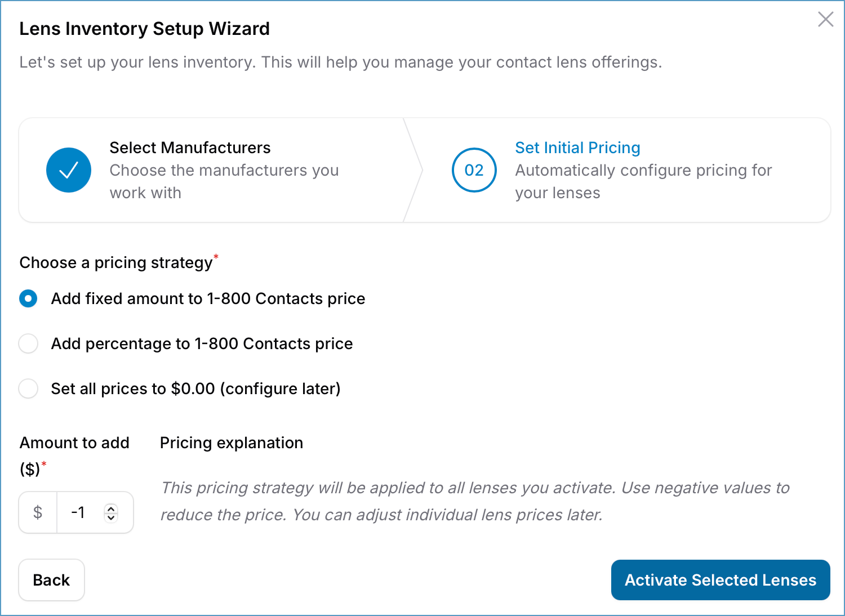The height and width of the screenshot is (616, 845).
Task: Click the chevron divider between wizard steps
Action: click(414, 170)
